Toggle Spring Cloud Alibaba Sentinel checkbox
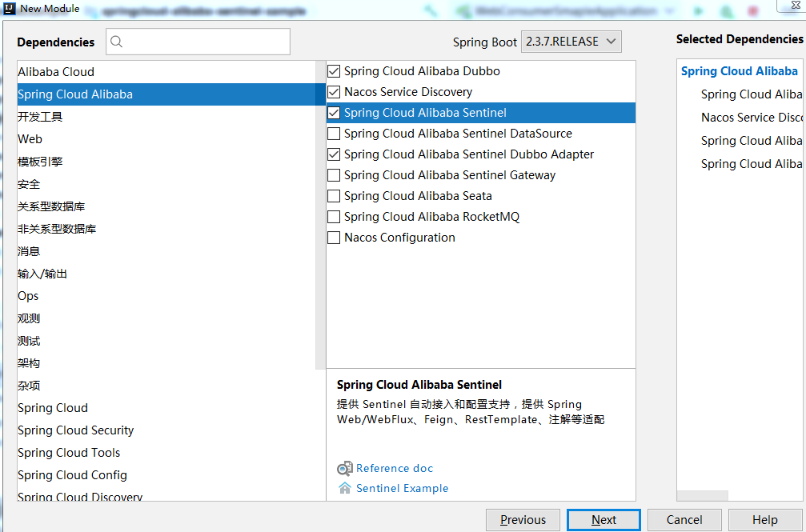The image size is (806, 532). click(334, 113)
